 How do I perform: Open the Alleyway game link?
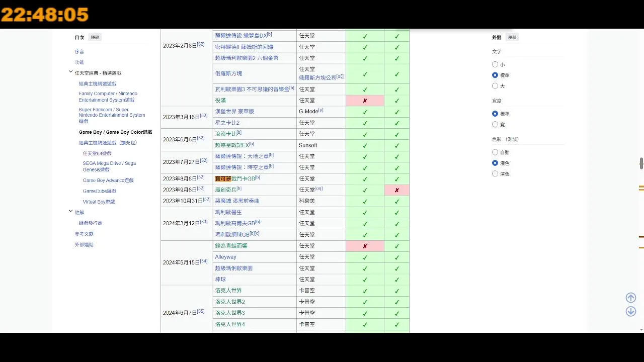(225, 257)
